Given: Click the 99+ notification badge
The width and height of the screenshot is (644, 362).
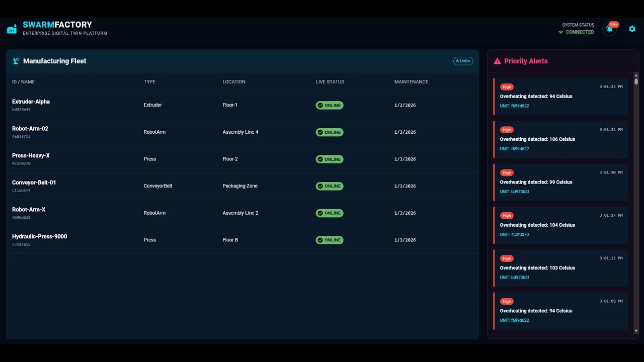Looking at the screenshot, I should pos(614,24).
